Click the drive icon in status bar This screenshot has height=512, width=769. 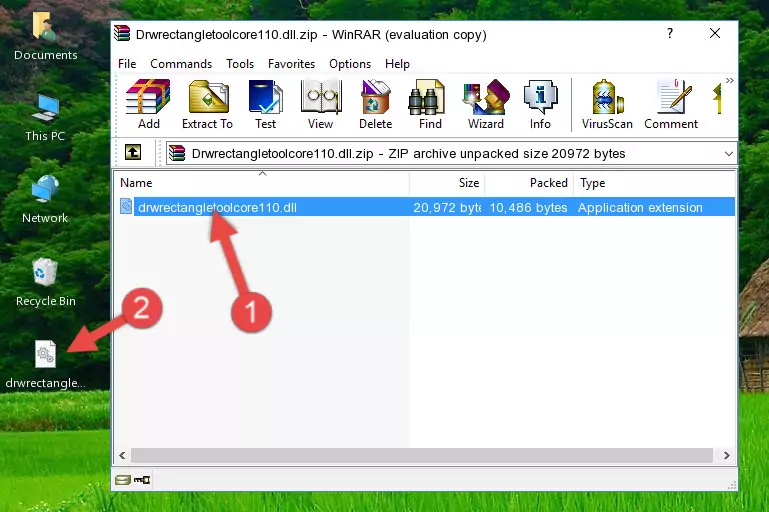coord(123,480)
